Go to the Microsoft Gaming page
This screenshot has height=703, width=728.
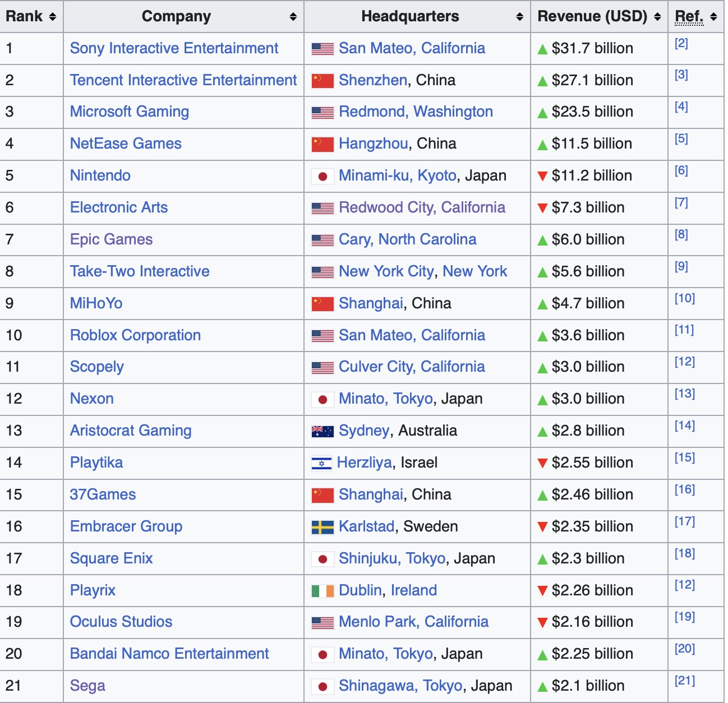[130, 112]
